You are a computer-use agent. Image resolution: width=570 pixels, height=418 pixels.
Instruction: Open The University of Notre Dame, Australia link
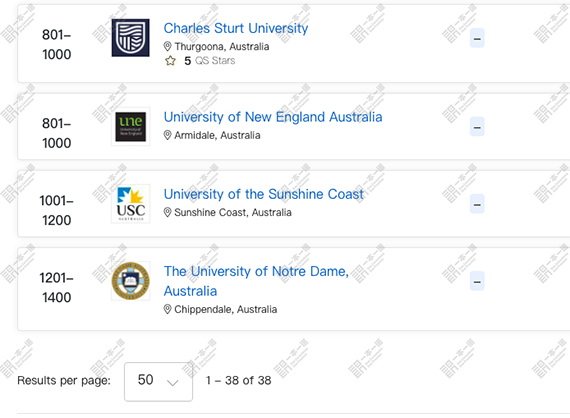coord(256,281)
